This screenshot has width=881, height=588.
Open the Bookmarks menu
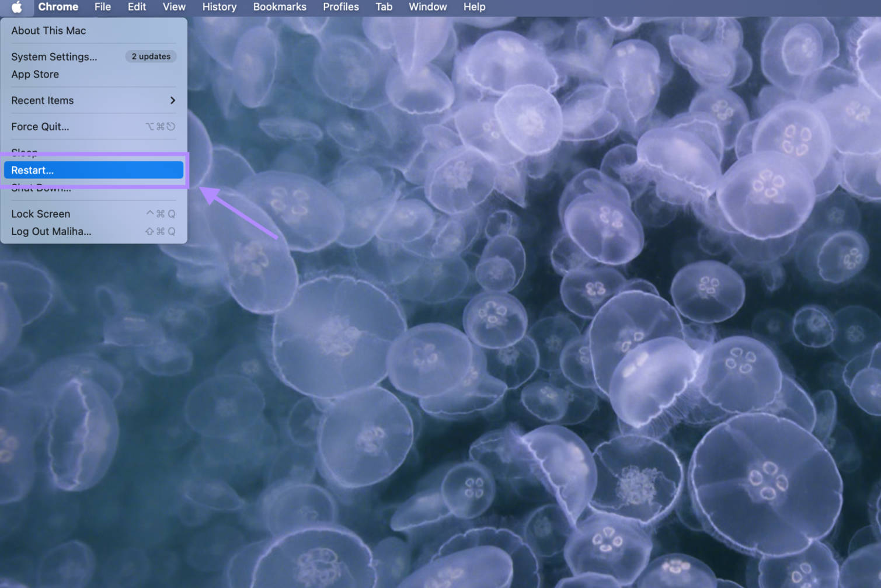pos(280,7)
